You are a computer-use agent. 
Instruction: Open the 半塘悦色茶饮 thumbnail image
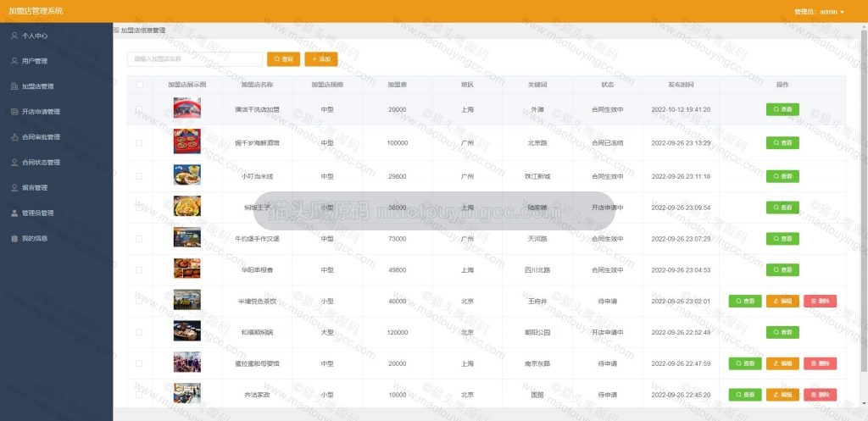pyautogui.click(x=187, y=299)
